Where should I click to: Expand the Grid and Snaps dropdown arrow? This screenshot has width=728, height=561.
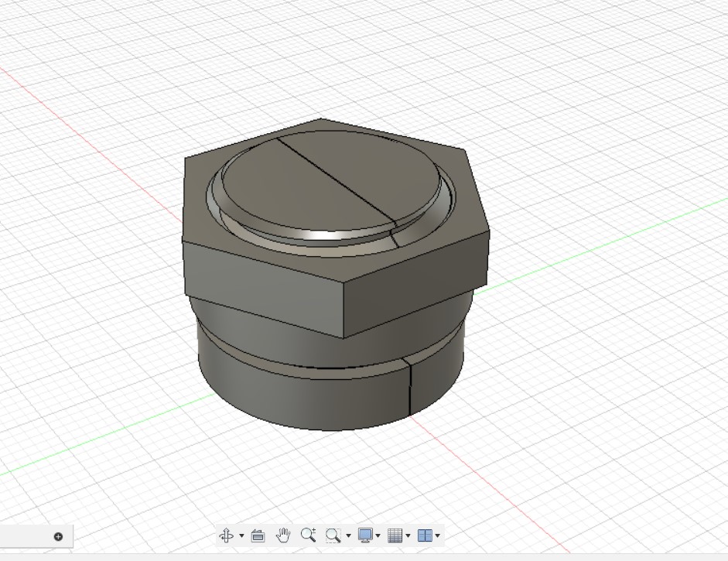408,536
